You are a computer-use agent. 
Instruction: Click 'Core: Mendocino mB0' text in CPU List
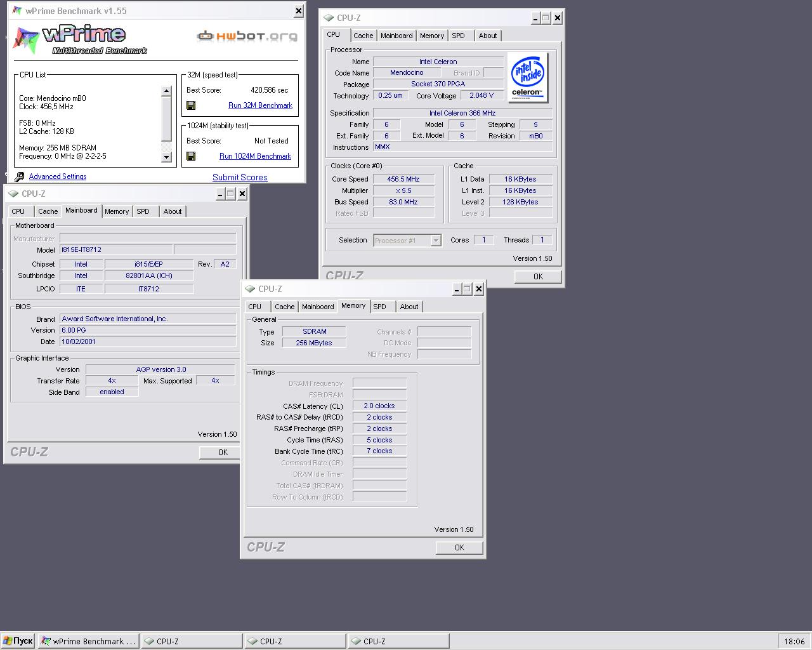click(53, 98)
